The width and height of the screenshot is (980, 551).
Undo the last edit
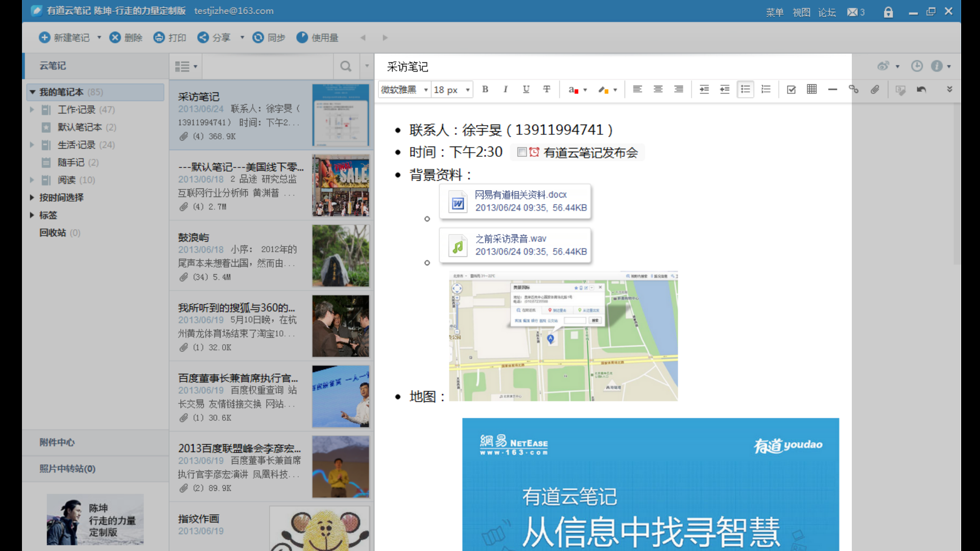tap(921, 89)
